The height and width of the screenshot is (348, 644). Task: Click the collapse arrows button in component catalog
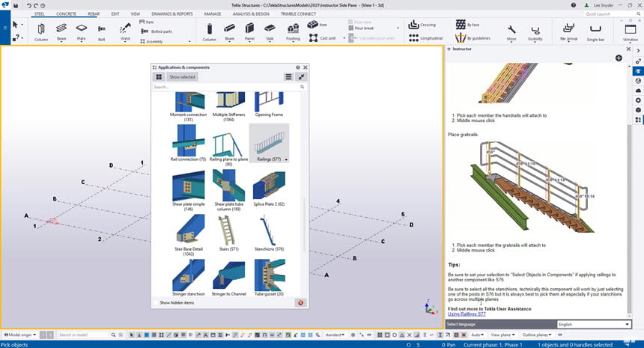tap(302, 77)
